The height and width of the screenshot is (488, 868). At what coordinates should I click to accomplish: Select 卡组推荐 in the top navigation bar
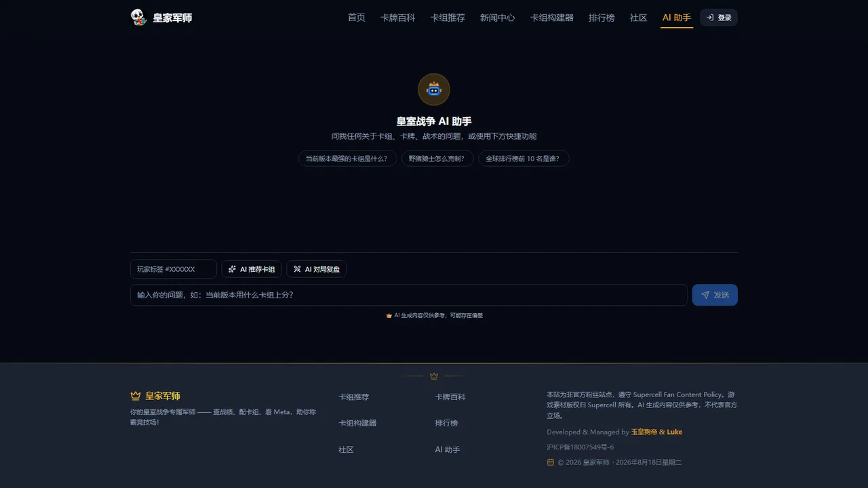click(x=448, y=18)
